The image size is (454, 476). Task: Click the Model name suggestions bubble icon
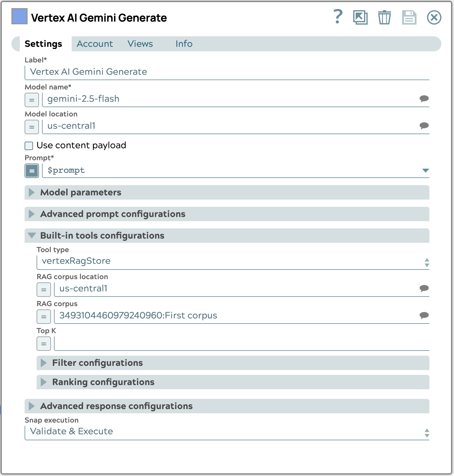(x=424, y=99)
